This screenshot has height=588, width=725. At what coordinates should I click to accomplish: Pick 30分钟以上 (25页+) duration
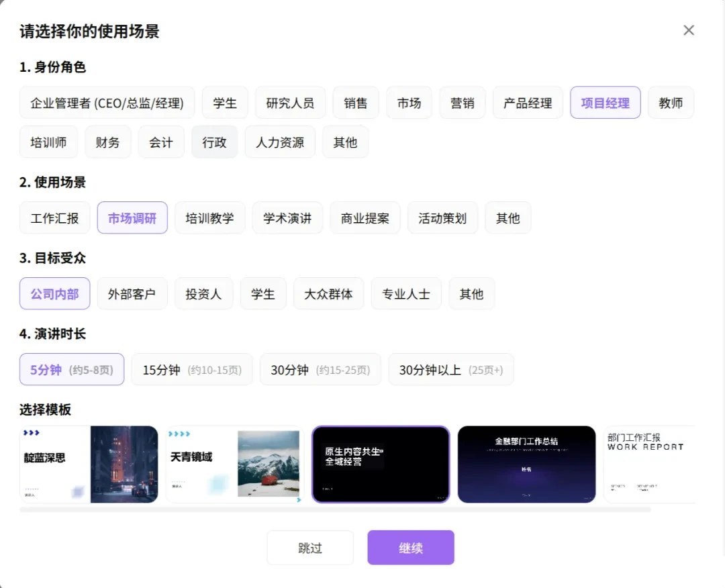click(451, 369)
